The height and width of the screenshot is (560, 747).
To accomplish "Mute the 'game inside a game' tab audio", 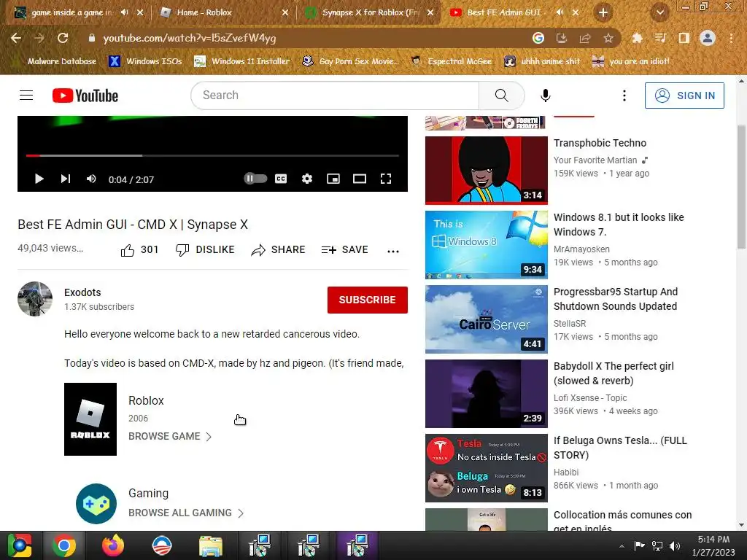I will point(124,12).
